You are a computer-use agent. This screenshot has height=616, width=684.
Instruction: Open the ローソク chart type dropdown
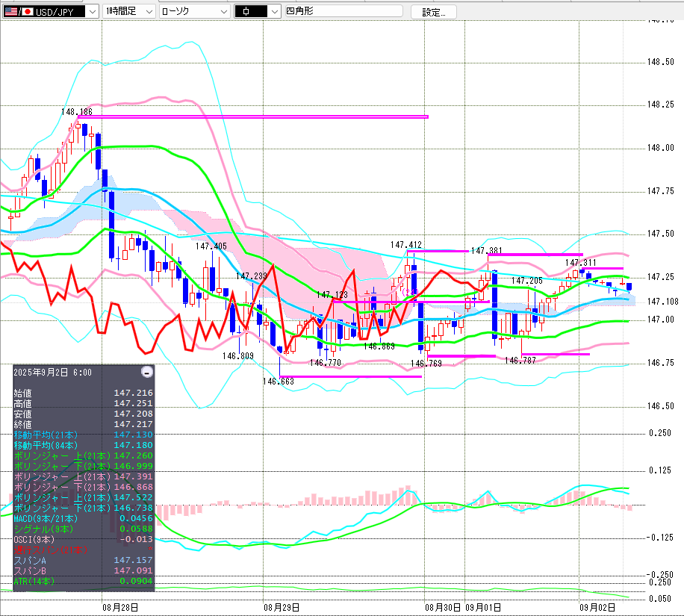point(195,11)
